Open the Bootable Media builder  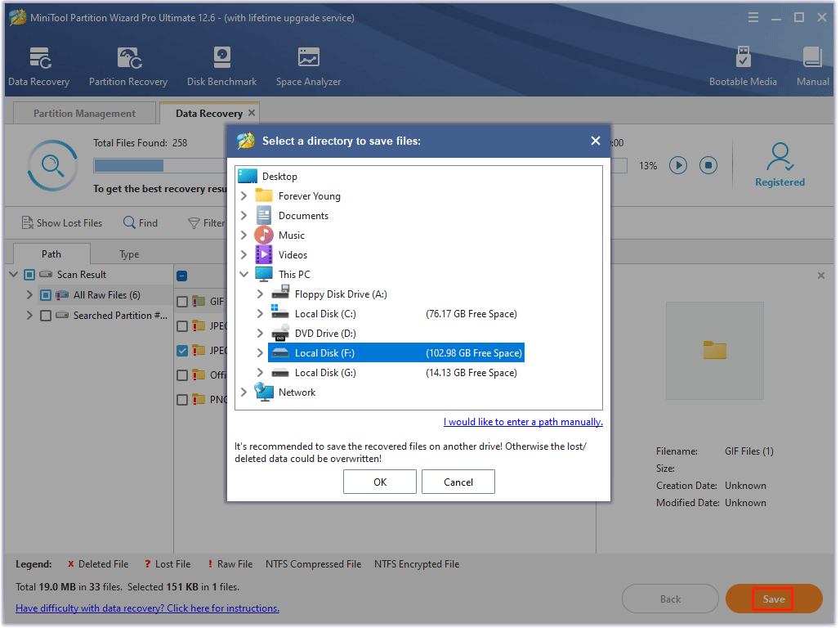coord(743,66)
